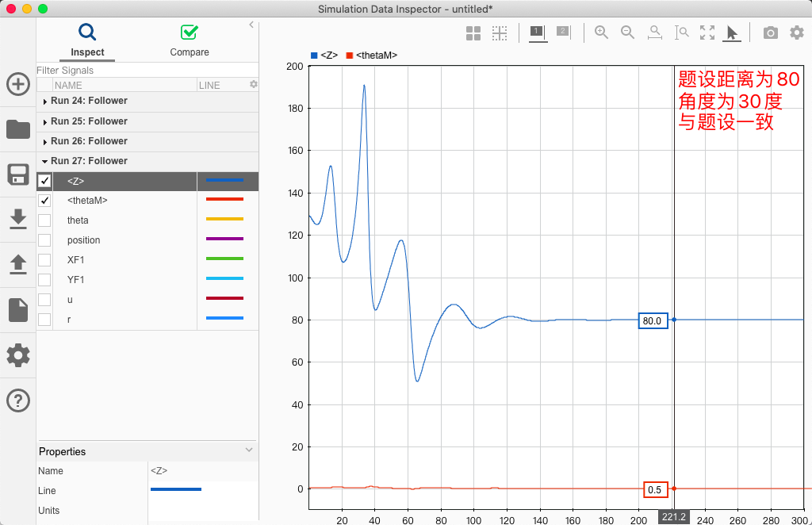The width and height of the screenshot is (812, 525).
Task: Click the clear subplot dashed-grid icon
Action: tap(500, 33)
